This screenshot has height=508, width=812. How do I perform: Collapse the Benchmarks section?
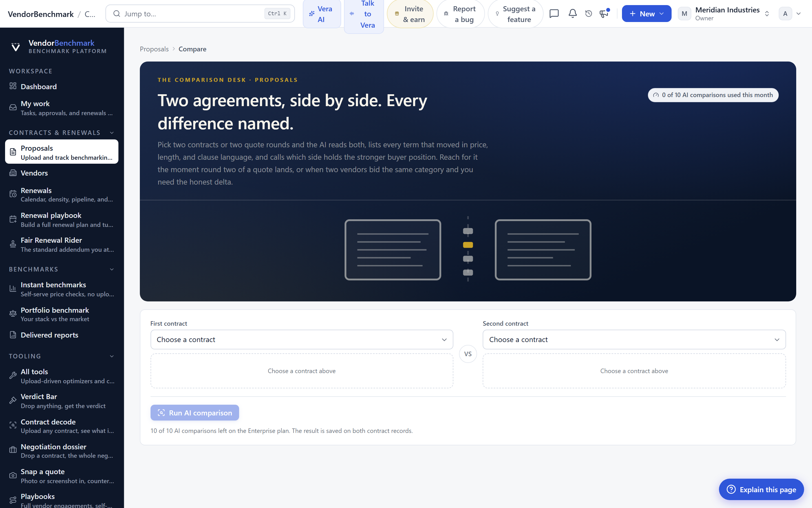pyautogui.click(x=112, y=269)
